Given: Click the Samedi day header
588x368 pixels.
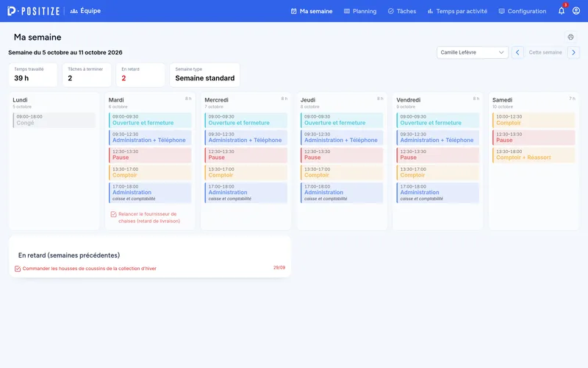Looking at the screenshot, I should pos(502,100).
